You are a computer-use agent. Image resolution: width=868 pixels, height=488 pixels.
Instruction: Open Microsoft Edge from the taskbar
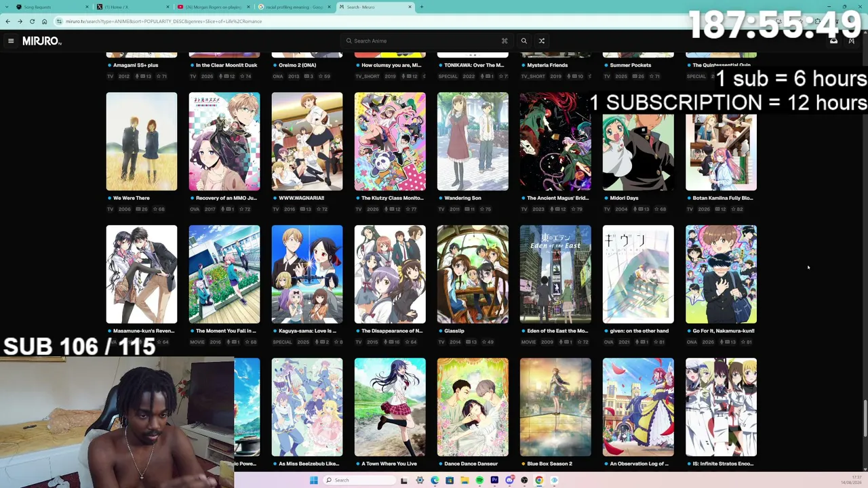(435, 480)
